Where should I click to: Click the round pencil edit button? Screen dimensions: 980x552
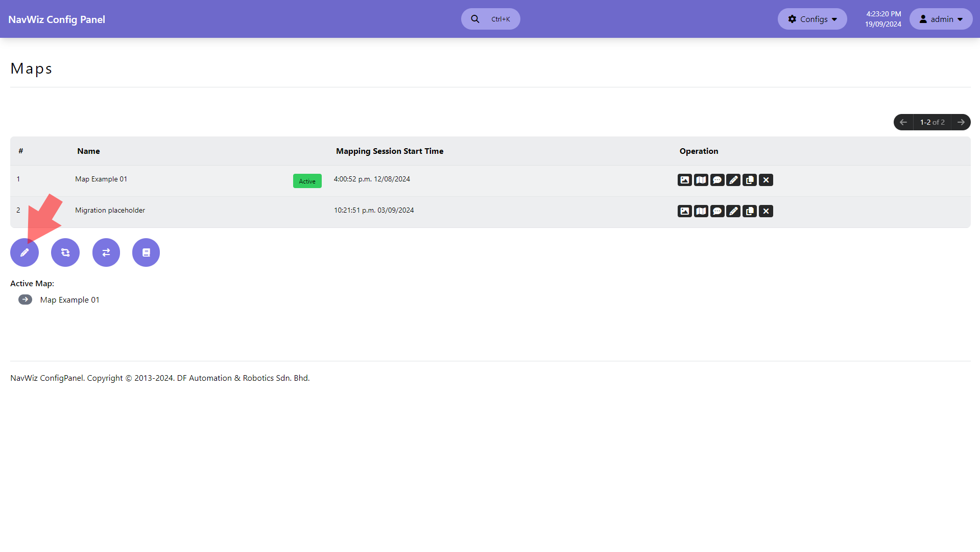[x=25, y=252]
